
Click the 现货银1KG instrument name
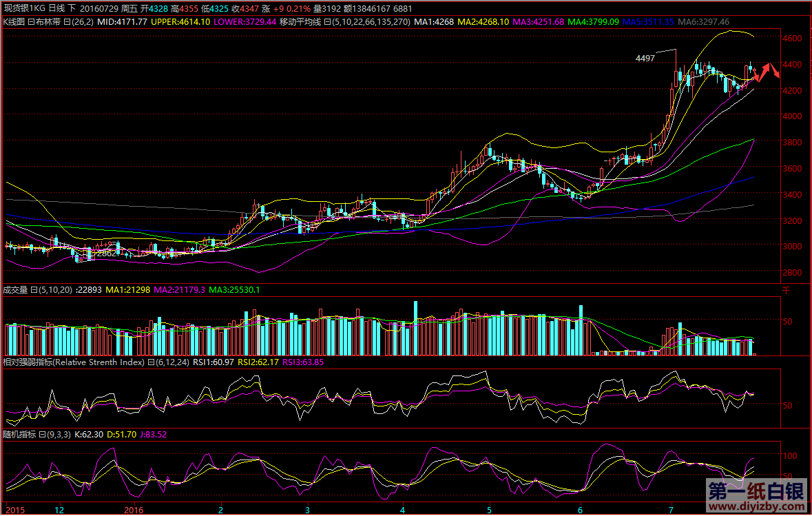(24, 8)
